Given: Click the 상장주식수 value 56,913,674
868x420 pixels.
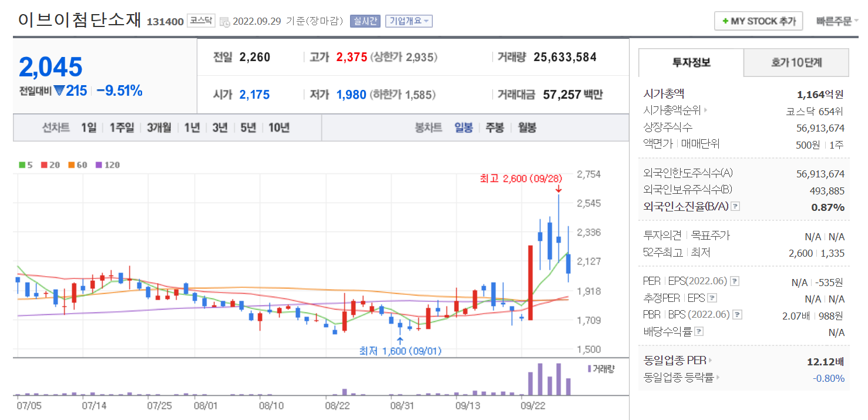Looking at the screenshot, I should tap(820, 127).
